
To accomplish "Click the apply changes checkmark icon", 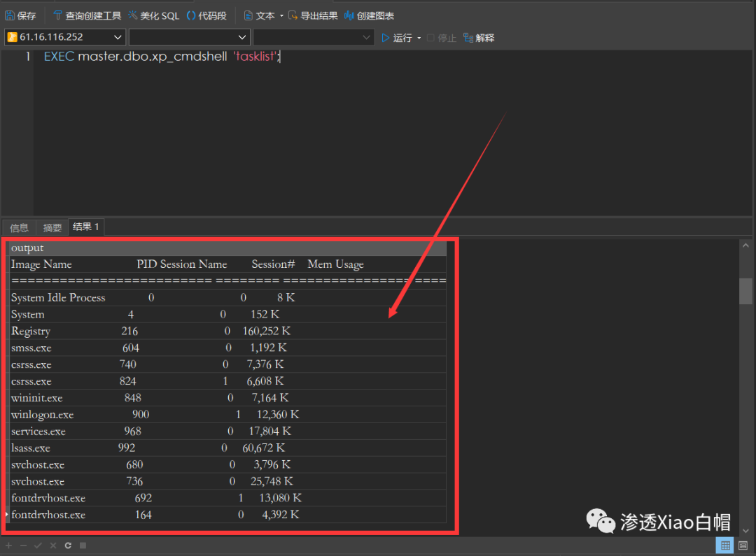I will [38, 546].
